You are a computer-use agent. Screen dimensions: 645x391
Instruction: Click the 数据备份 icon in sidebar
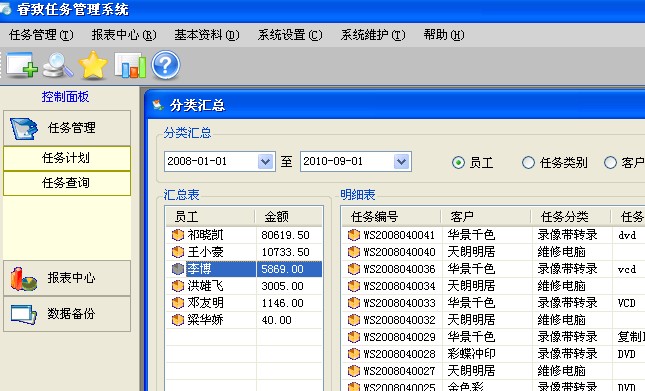pyautogui.click(x=23, y=315)
